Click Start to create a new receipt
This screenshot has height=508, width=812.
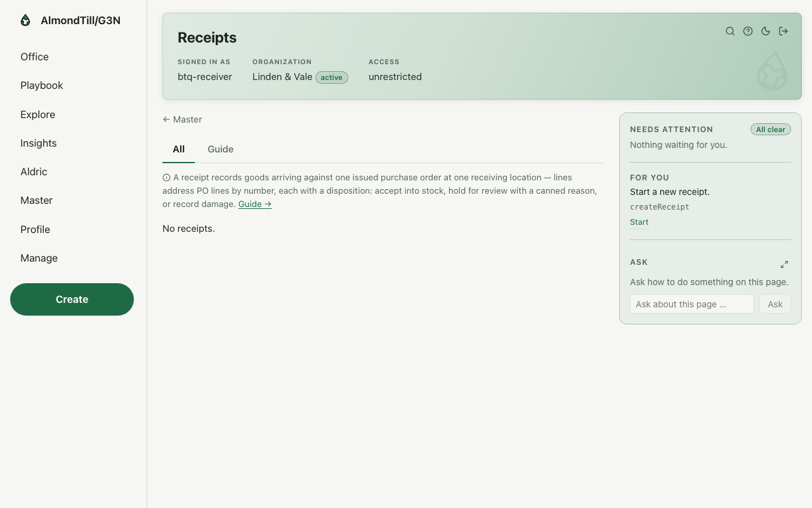pyautogui.click(x=639, y=222)
